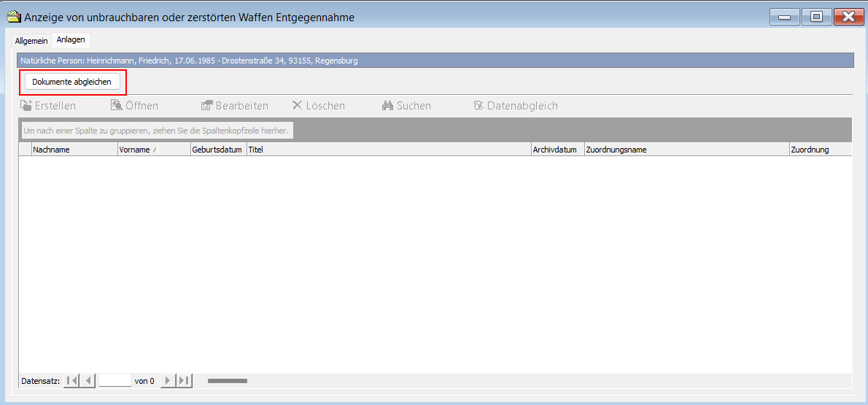Click the Suchen binoculars icon
This screenshot has height=405, width=868.
[x=387, y=106]
